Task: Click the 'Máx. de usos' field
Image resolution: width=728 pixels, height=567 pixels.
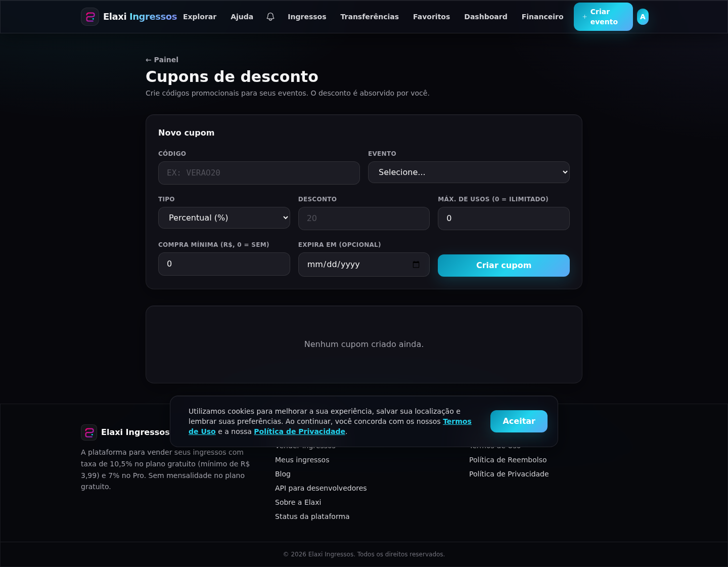Action: click(x=504, y=219)
